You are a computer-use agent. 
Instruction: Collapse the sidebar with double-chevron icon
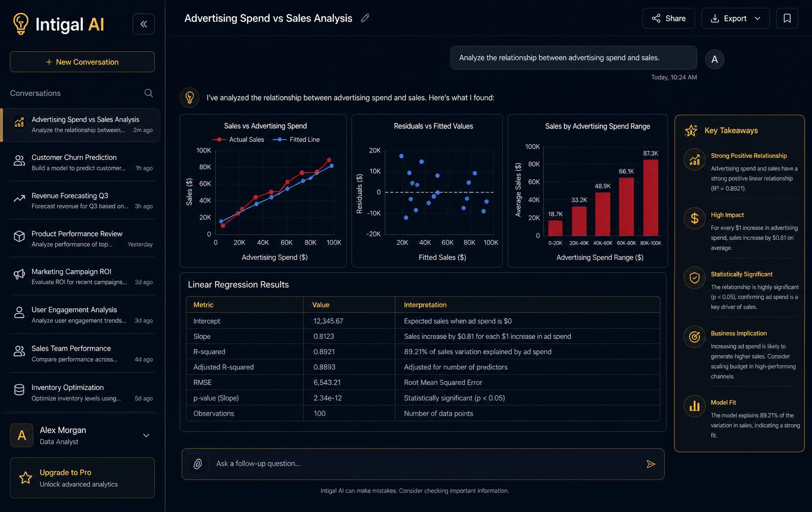point(144,24)
